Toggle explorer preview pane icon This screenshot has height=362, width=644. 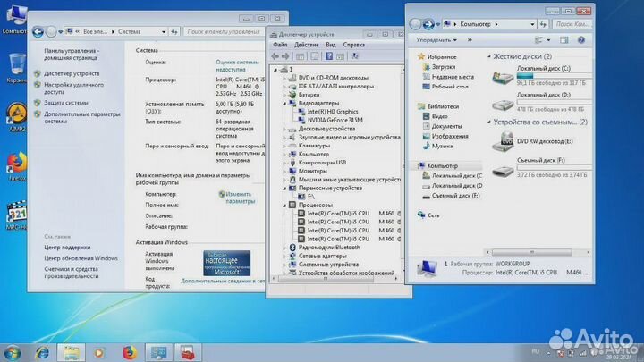tap(564, 40)
